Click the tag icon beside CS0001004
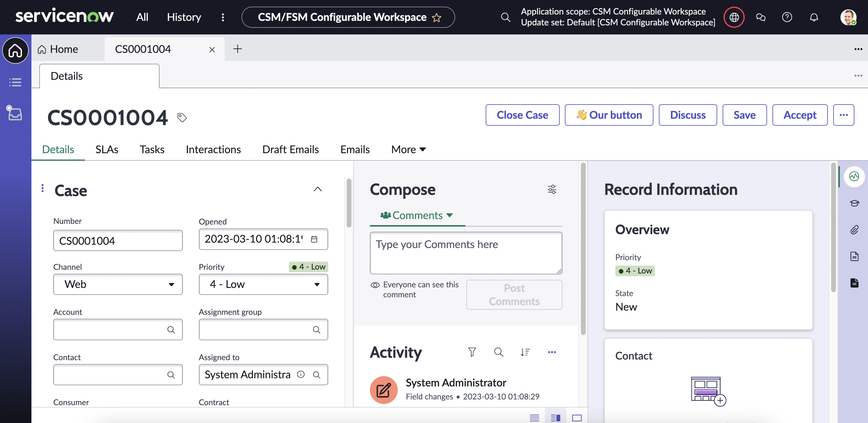This screenshot has width=868, height=423. [182, 118]
